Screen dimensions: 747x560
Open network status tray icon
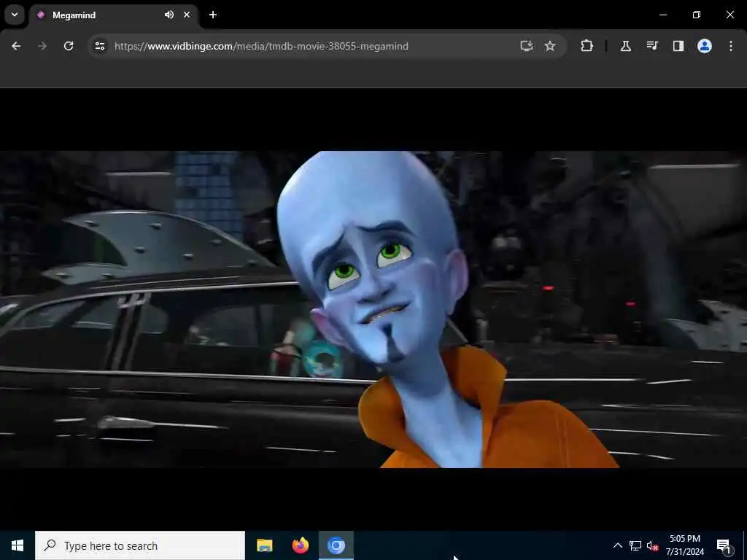(635, 545)
